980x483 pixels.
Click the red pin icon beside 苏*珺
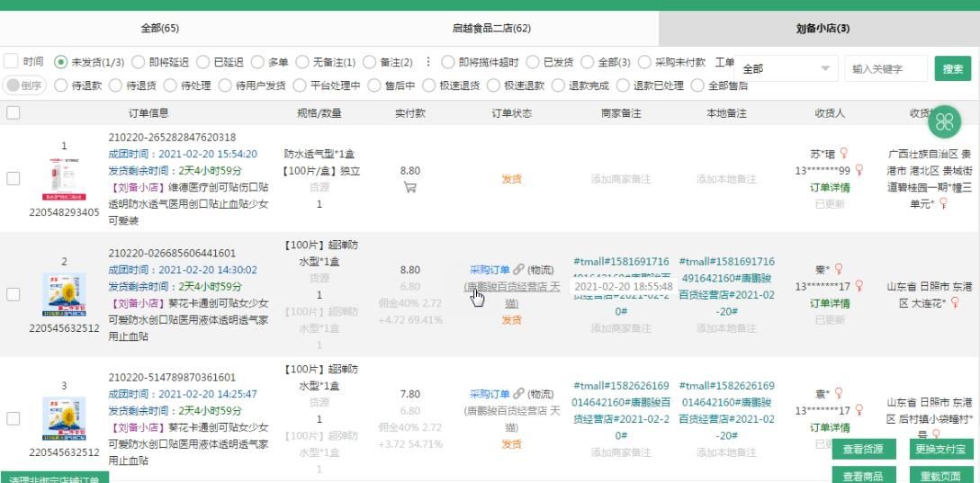(x=844, y=154)
